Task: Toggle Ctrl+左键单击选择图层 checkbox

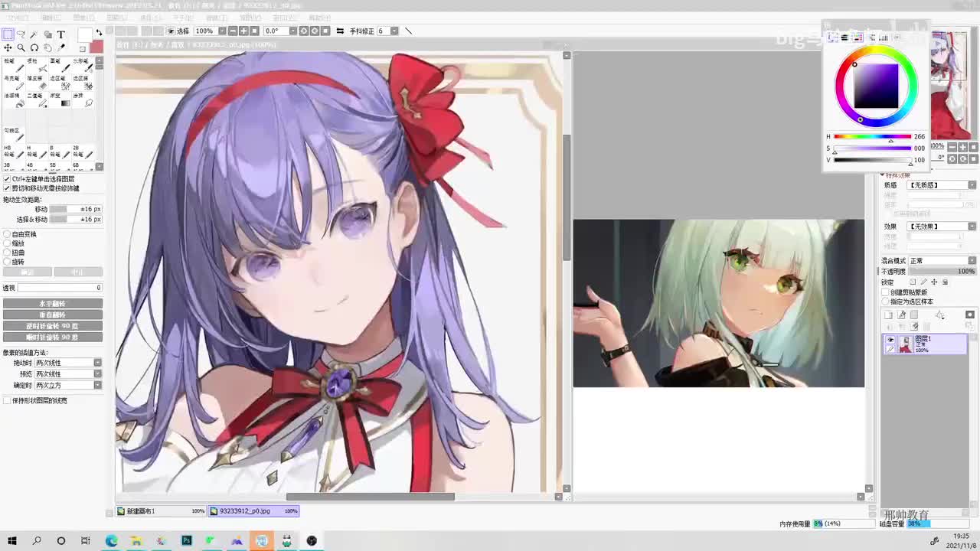Action: 7,179
